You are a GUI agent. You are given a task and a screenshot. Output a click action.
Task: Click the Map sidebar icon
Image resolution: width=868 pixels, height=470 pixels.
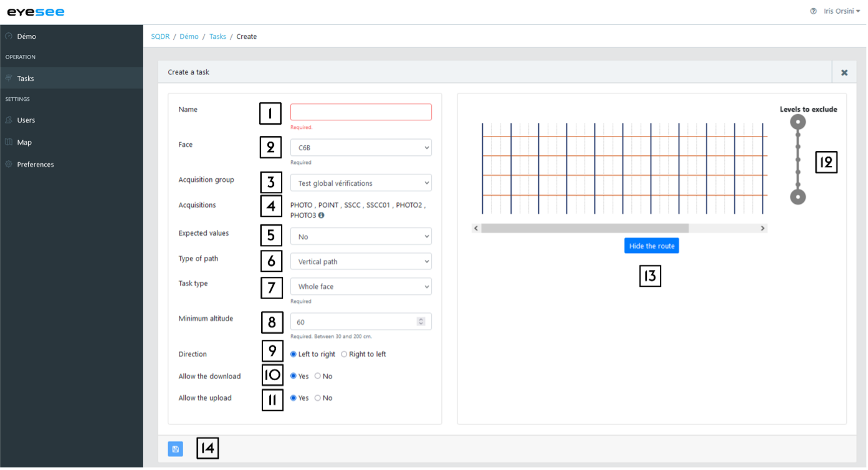pyautogui.click(x=9, y=143)
